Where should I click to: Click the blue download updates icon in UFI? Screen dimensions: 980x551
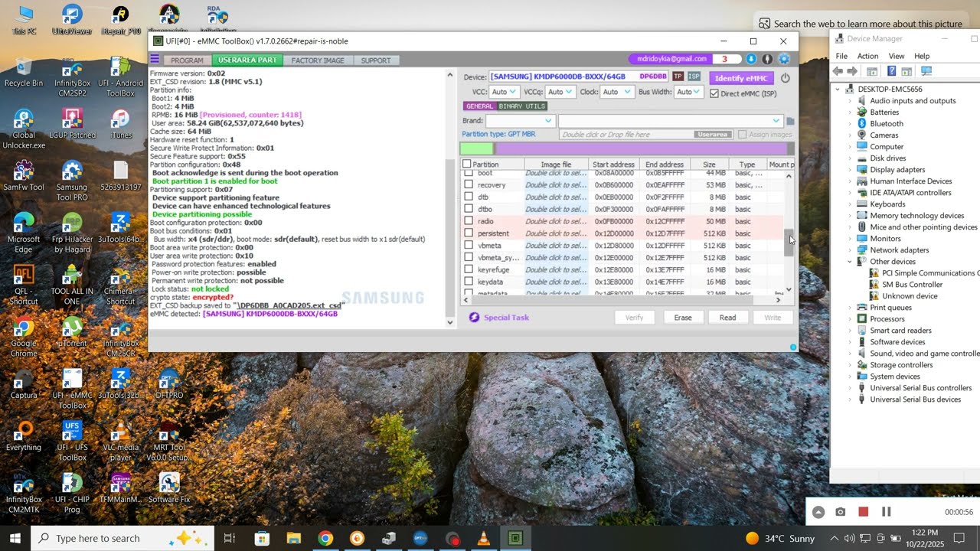pyautogui.click(x=751, y=59)
